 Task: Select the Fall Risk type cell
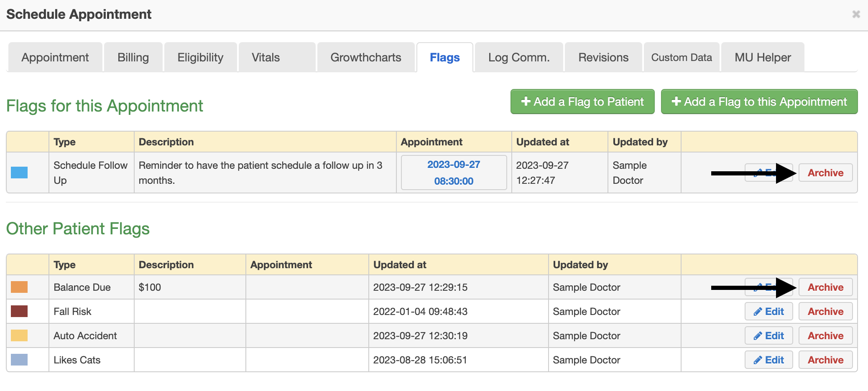click(91, 311)
